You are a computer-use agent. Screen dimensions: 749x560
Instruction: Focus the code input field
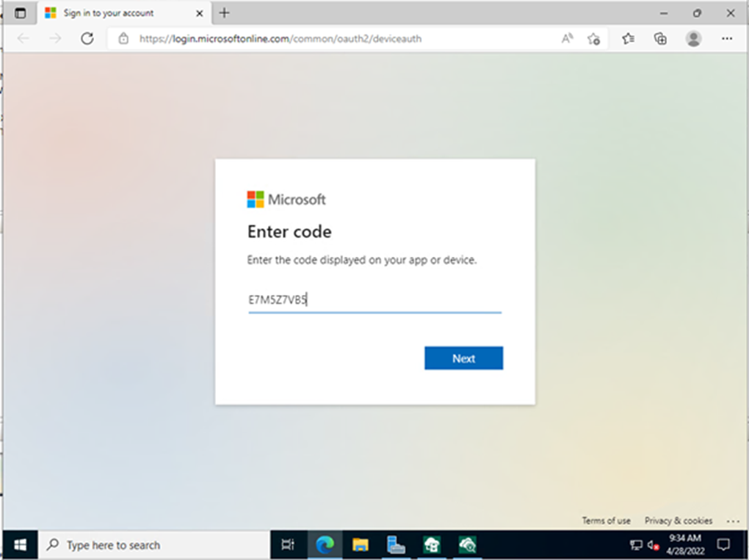[x=375, y=300]
